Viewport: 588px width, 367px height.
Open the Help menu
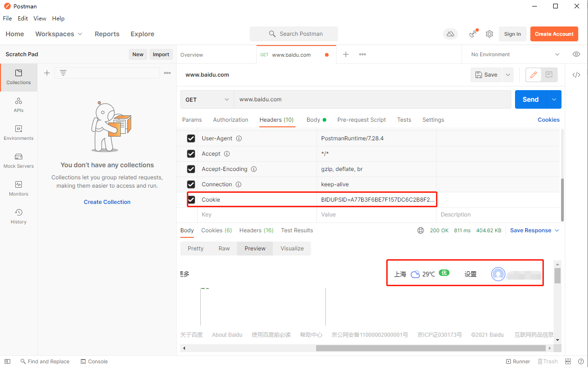(58, 19)
